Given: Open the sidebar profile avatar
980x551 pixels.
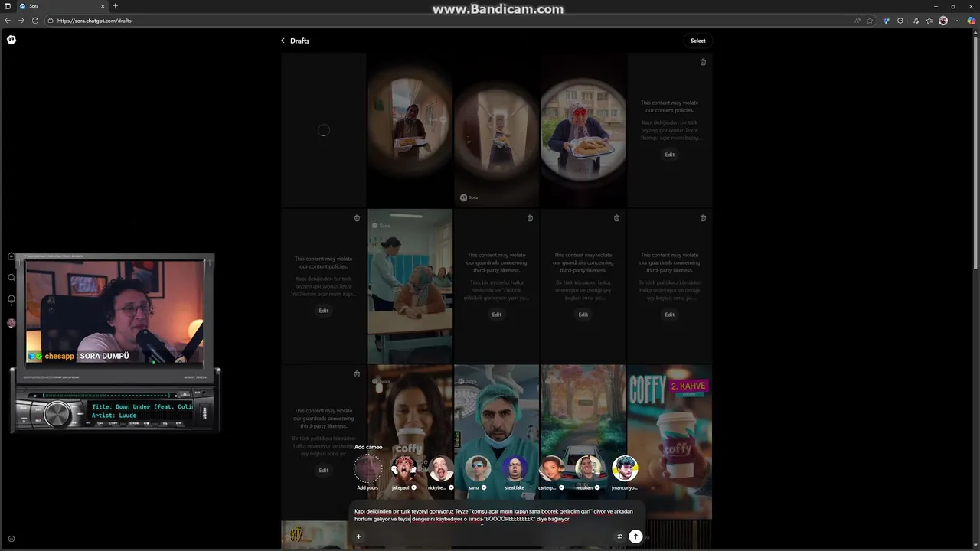Looking at the screenshot, I should (x=11, y=323).
